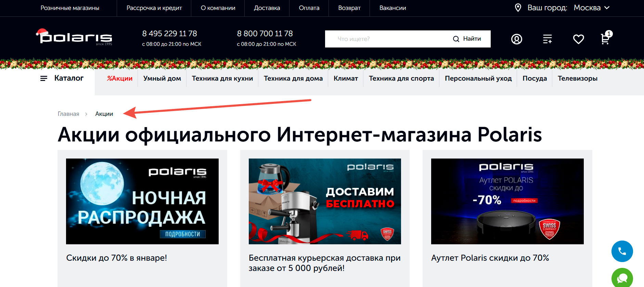Screen dimensions: 644x287
Task: Open the Техника для кухни category
Action: pyautogui.click(x=222, y=78)
